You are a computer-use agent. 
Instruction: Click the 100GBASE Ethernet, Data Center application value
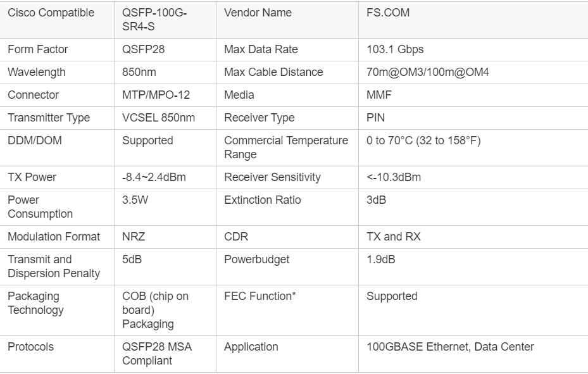[450, 347]
